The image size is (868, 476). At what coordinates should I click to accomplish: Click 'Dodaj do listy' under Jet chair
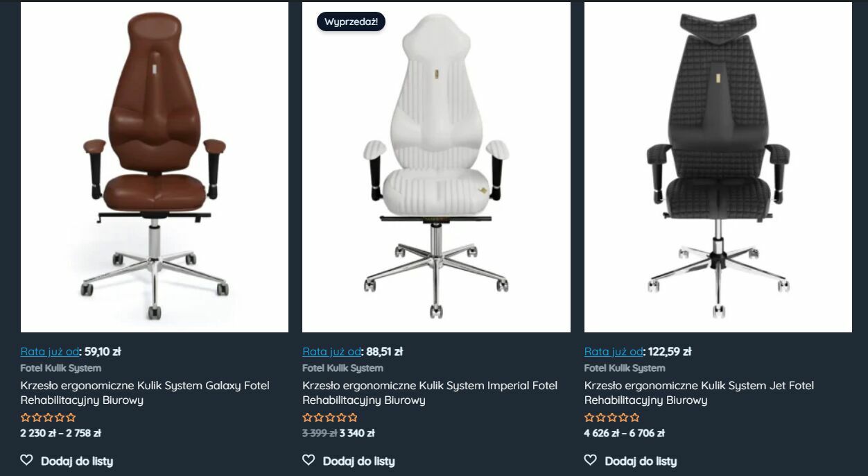(x=641, y=461)
